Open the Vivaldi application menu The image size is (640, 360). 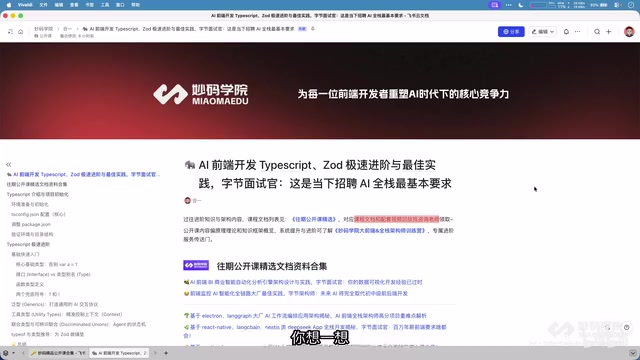[25, 5]
